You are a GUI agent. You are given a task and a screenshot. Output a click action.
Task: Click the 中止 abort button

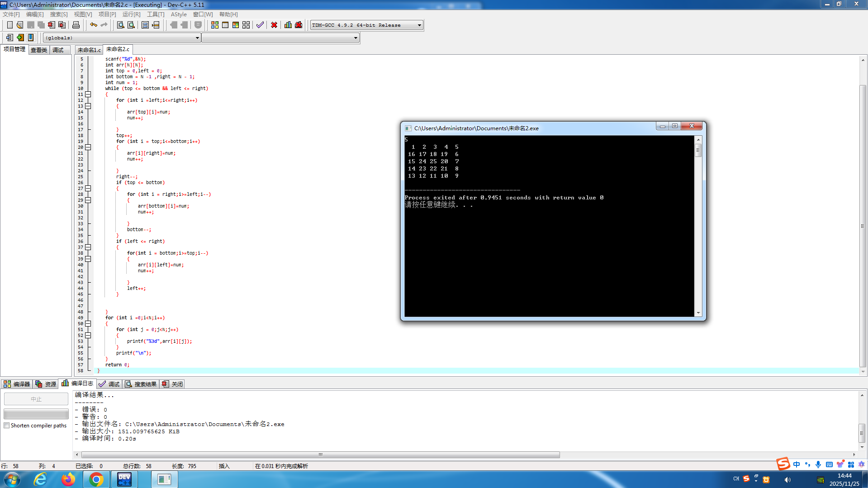[36, 399]
